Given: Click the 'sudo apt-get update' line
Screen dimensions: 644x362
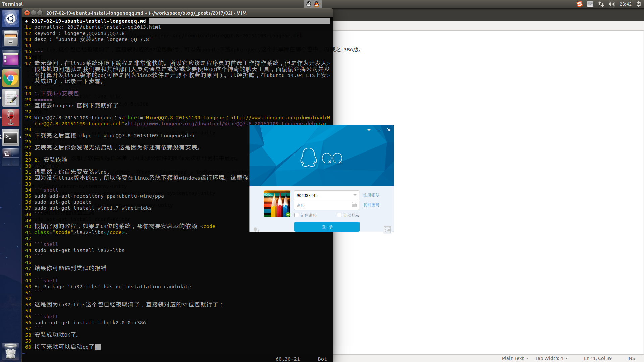Looking at the screenshot, I should pos(63,202).
